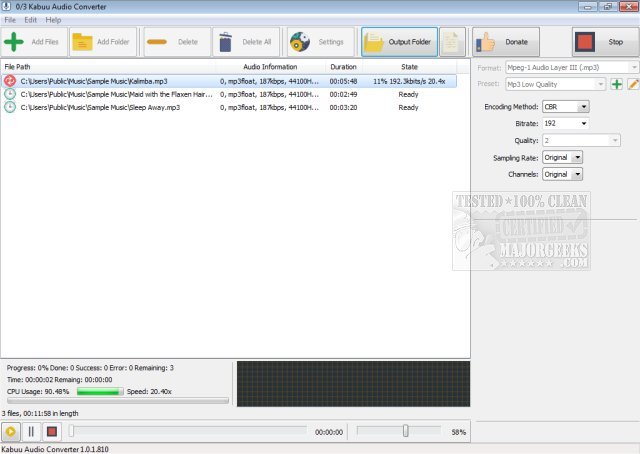Click the Delete toolbar button
This screenshot has height=454, width=640.
(177, 42)
